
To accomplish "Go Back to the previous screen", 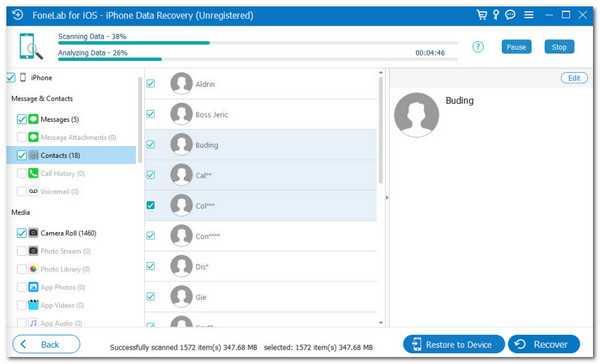I will (46, 344).
